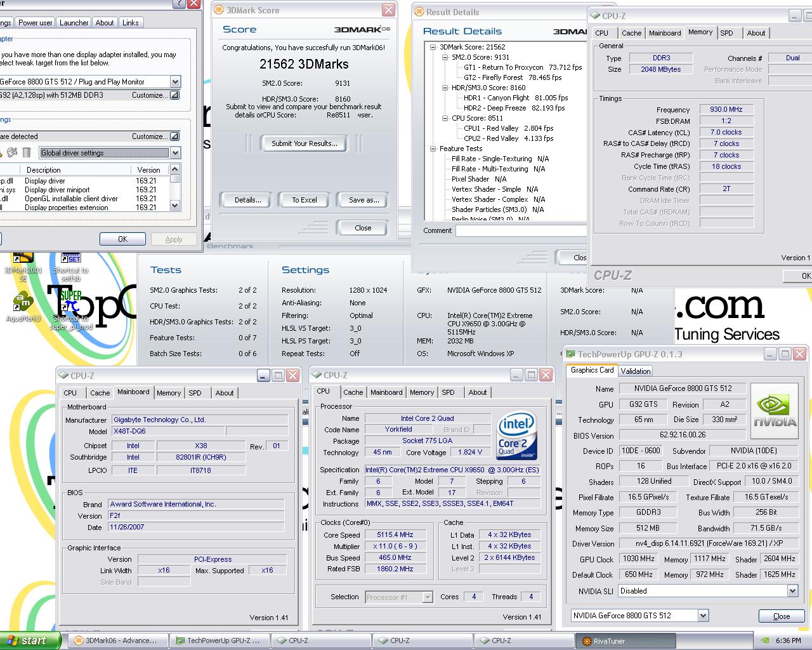Collapse the 3DMark Score root tree node
The width and height of the screenshot is (812, 650).
point(433,47)
